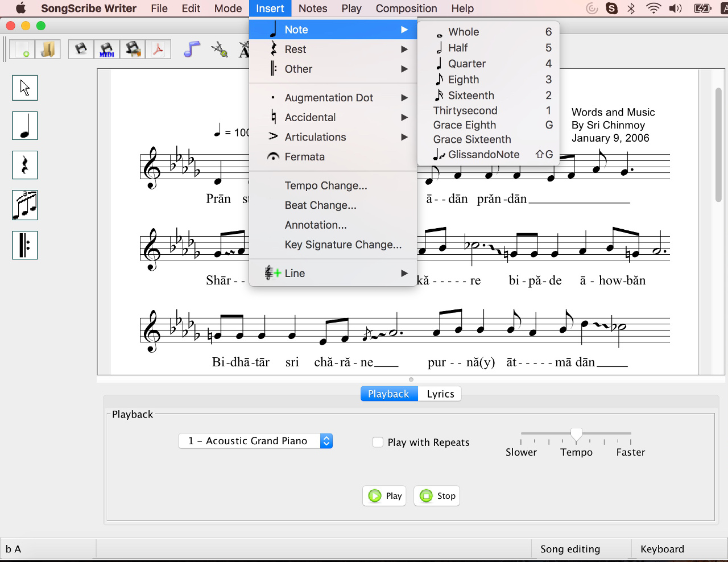Open the SongScribe Writer application menu
Screen dimensions: 728x562
click(x=88, y=9)
